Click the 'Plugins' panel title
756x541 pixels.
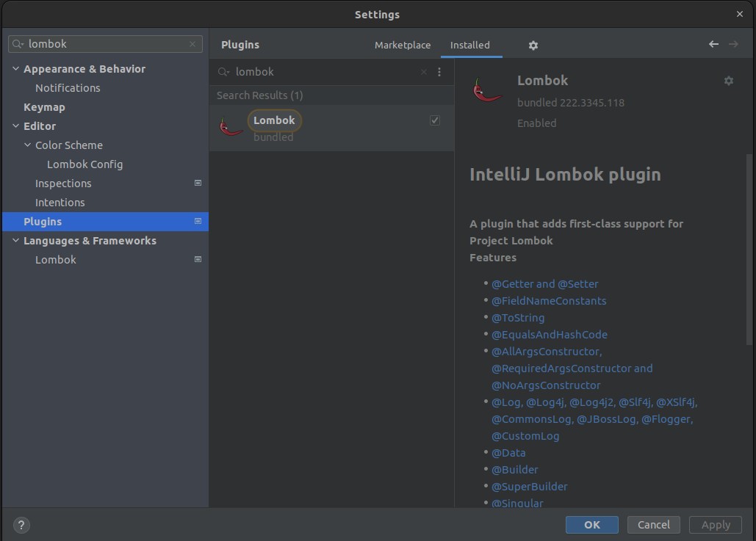point(240,45)
